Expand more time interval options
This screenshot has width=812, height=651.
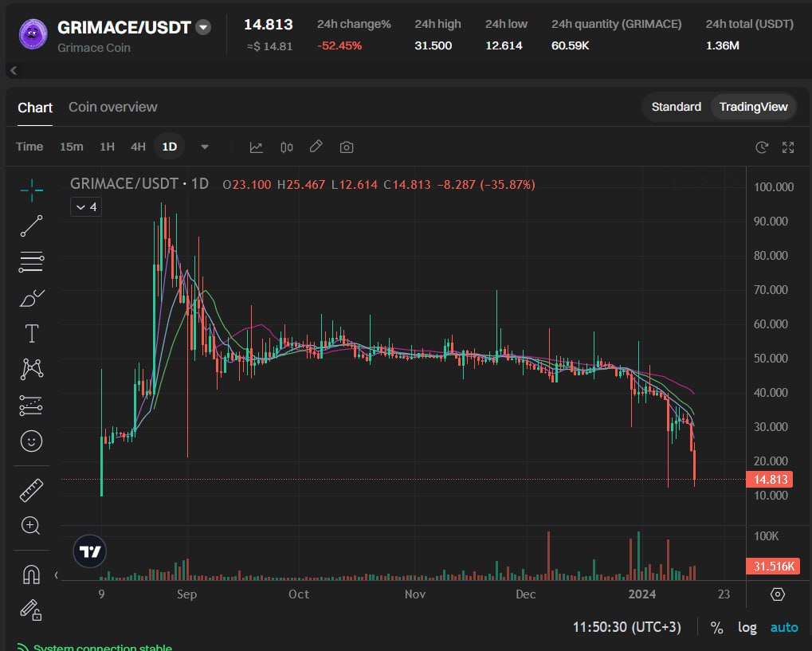(x=205, y=147)
